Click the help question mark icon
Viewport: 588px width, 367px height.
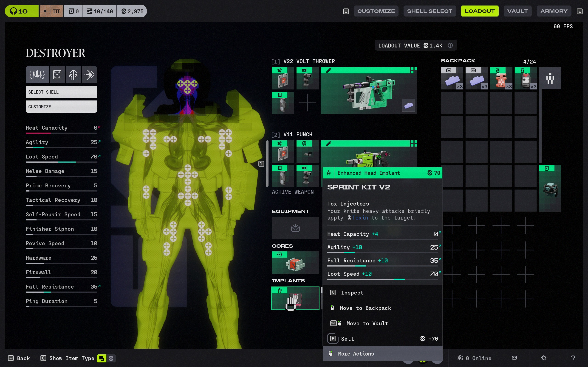tap(573, 358)
